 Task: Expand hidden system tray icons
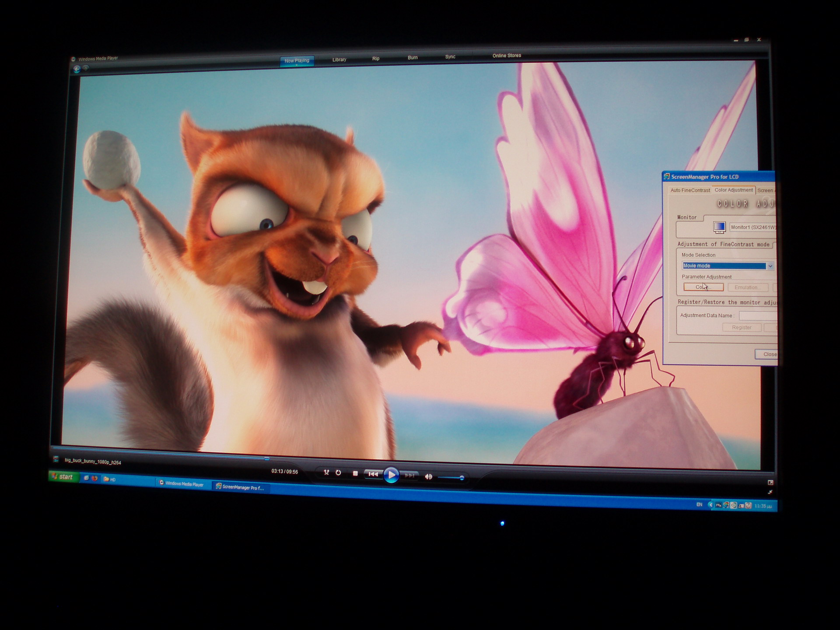click(x=710, y=505)
